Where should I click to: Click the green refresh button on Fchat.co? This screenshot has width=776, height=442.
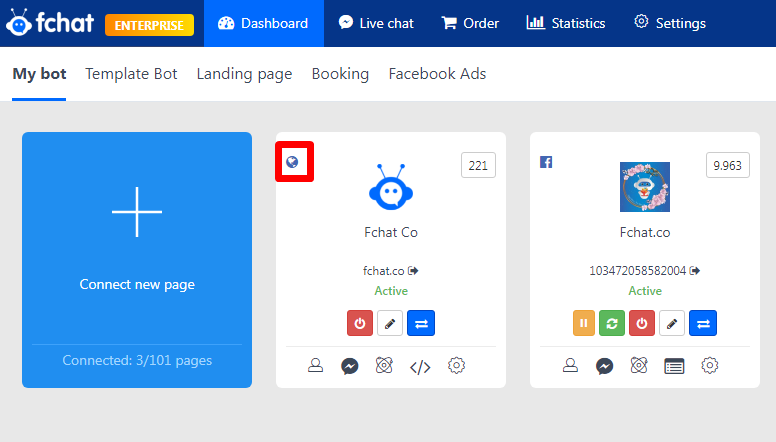612,323
